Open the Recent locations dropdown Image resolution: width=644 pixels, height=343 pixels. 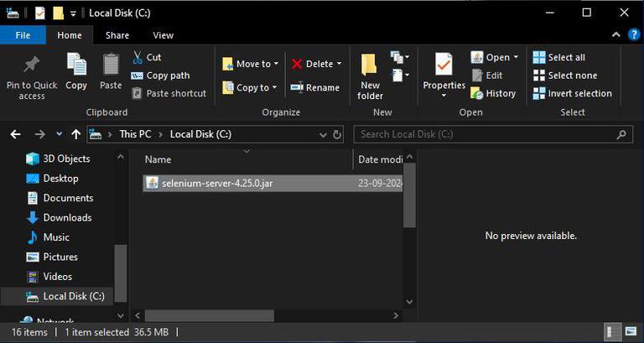point(60,134)
